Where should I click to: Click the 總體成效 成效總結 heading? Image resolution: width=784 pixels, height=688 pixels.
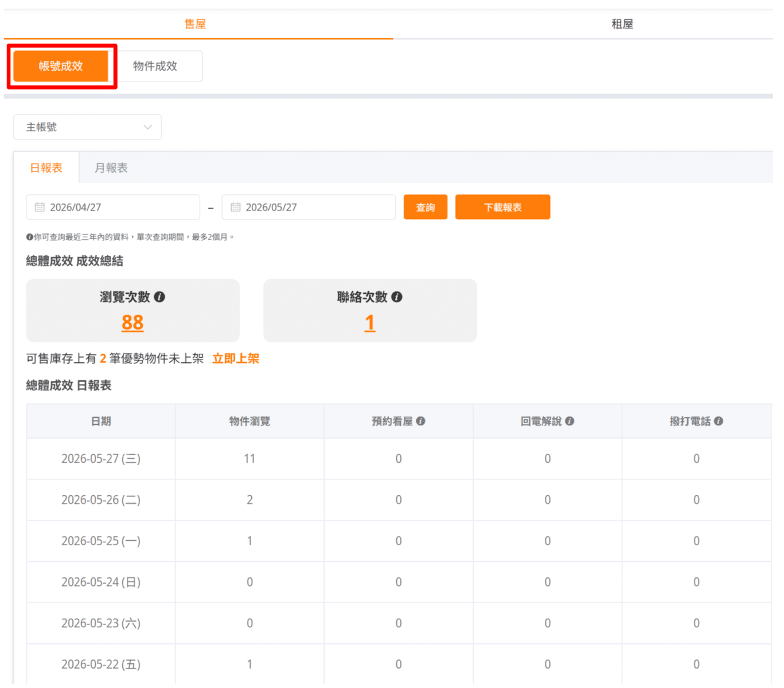(x=75, y=261)
